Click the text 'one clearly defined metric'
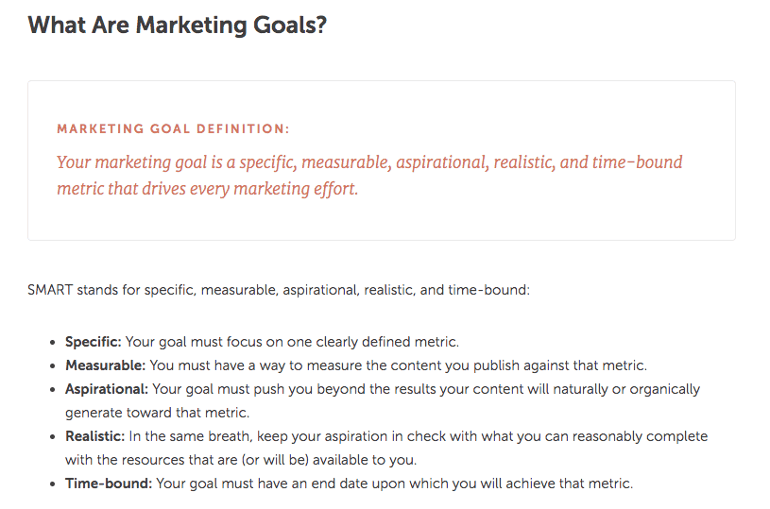 pos(372,342)
